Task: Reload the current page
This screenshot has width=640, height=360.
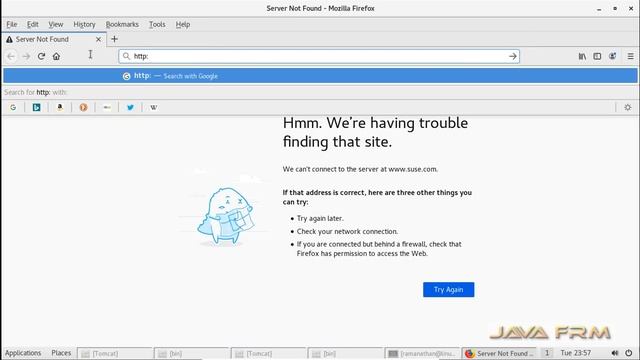Action: click(x=41, y=56)
